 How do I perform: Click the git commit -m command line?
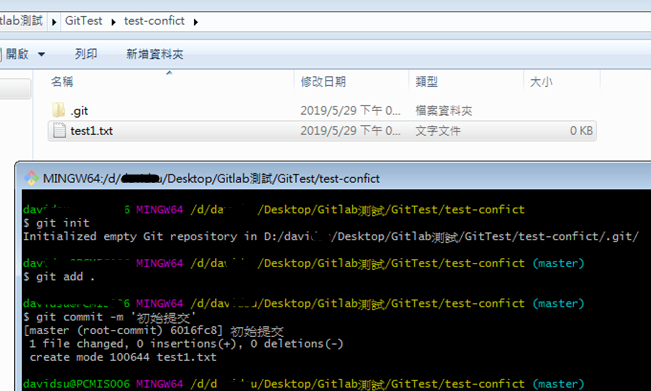point(109,318)
